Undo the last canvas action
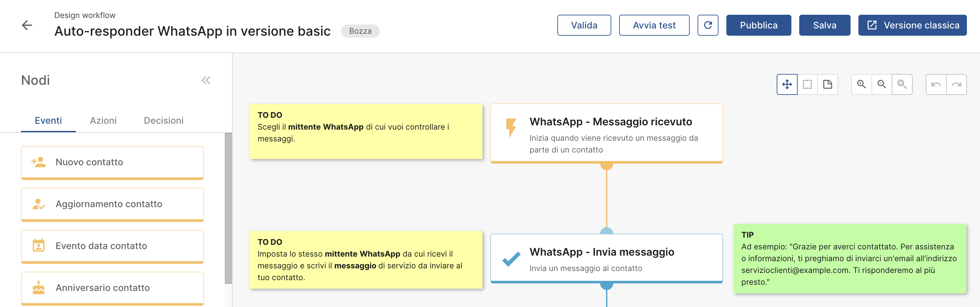The width and height of the screenshot is (980, 307). [x=936, y=84]
